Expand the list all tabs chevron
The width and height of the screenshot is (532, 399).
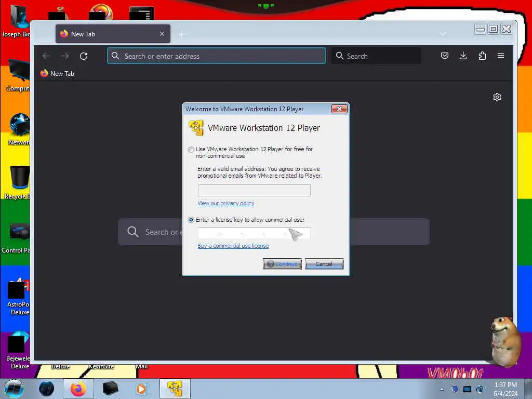coord(442,34)
